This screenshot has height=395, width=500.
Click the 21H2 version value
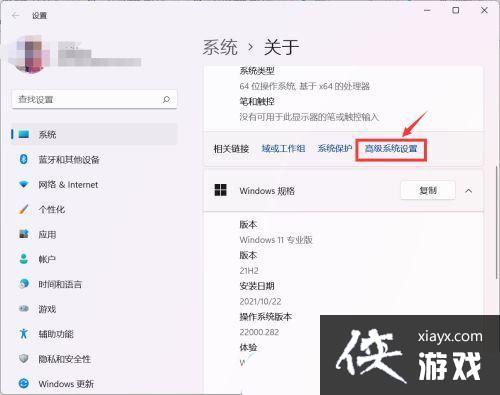pyautogui.click(x=249, y=271)
